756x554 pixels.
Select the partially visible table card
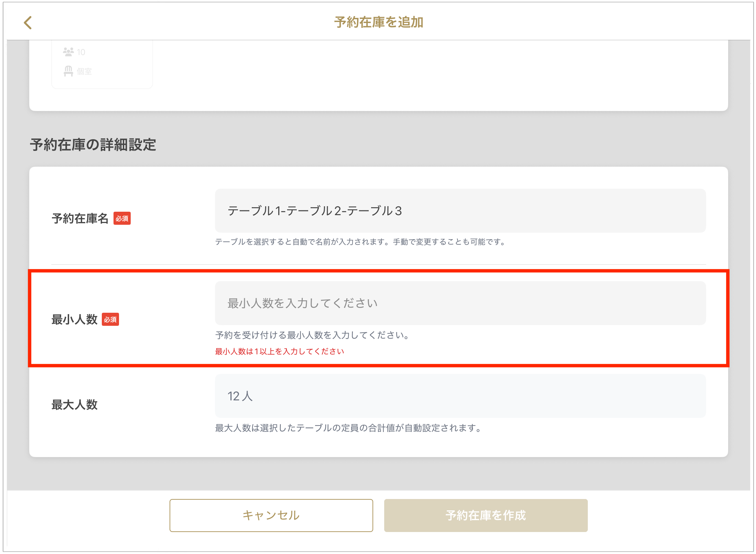point(102,64)
